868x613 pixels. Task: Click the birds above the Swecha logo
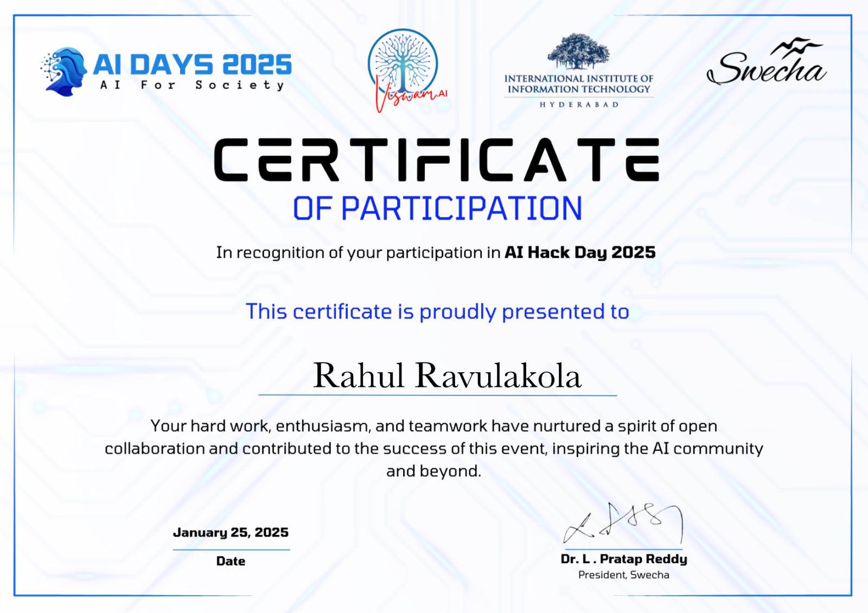796,47
